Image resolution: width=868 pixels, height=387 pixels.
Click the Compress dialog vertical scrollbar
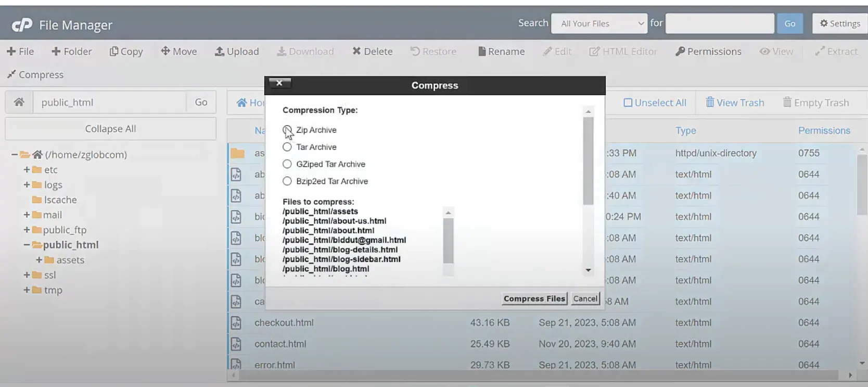[x=588, y=161]
